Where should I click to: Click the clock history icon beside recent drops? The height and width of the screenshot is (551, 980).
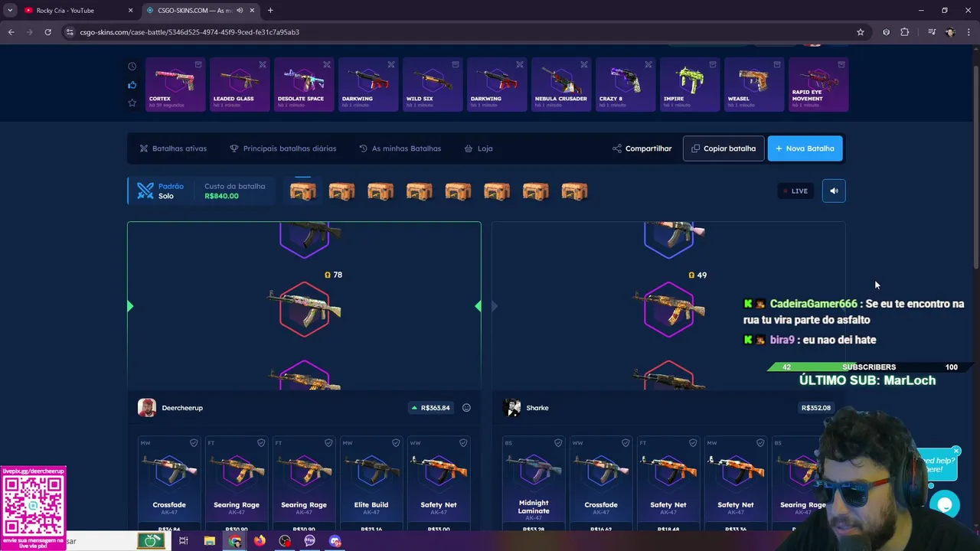(132, 67)
